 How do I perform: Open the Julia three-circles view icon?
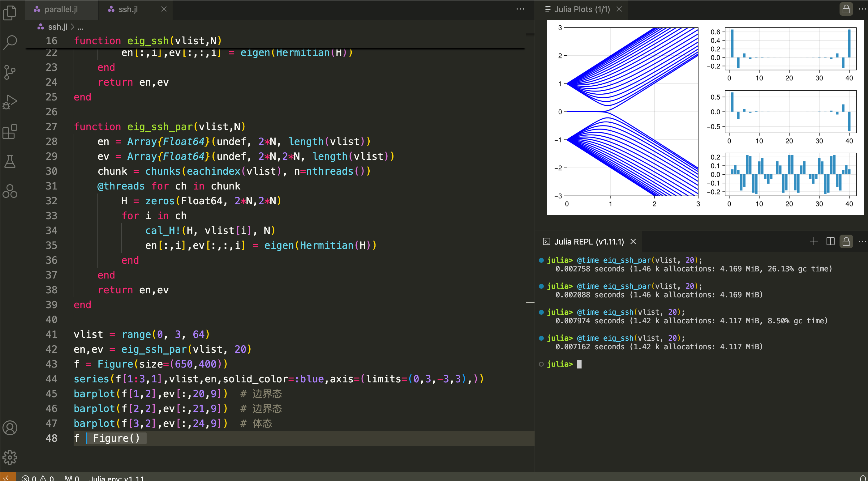[x=10, y=191]
